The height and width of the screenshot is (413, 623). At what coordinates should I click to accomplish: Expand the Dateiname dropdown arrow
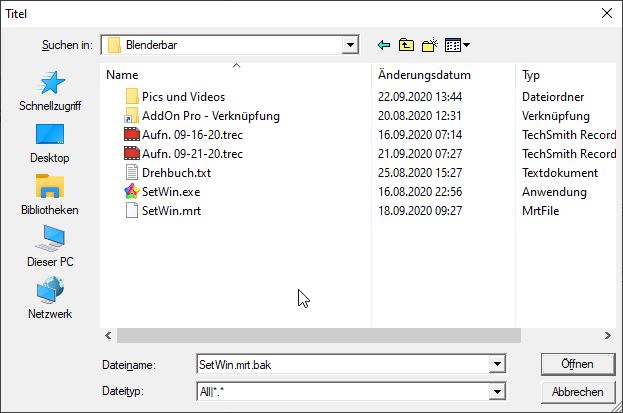[x=494, y=364]
